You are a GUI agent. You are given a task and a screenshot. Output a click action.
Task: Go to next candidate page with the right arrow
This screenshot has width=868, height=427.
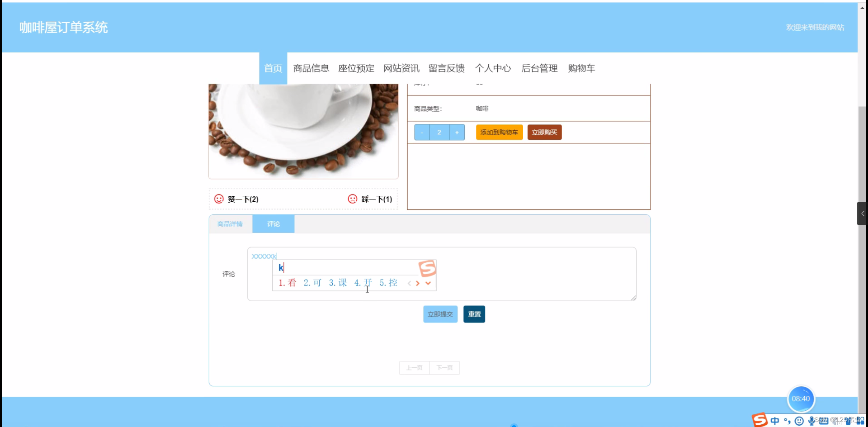pyautogui.click(x=418, y=283)
